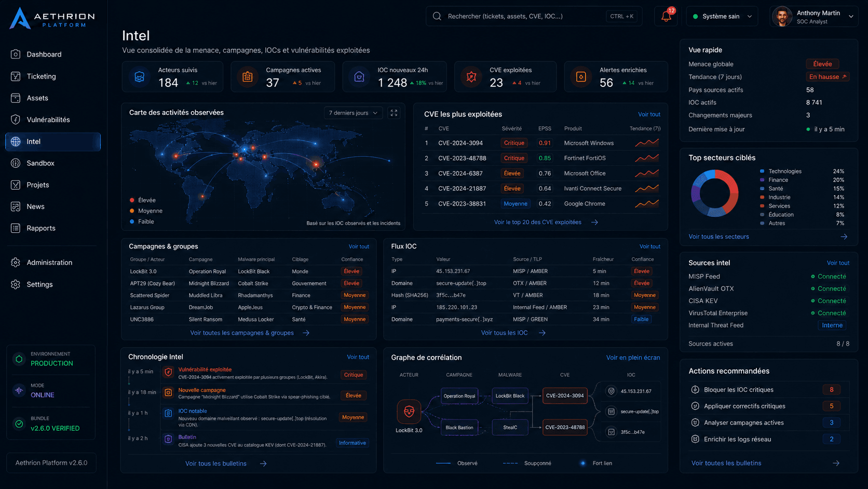Image resolution: width=868 pixels, height=489 pixels.
Task: Expand the Anthony Martin user menu
Action: [x=814, y=16]
